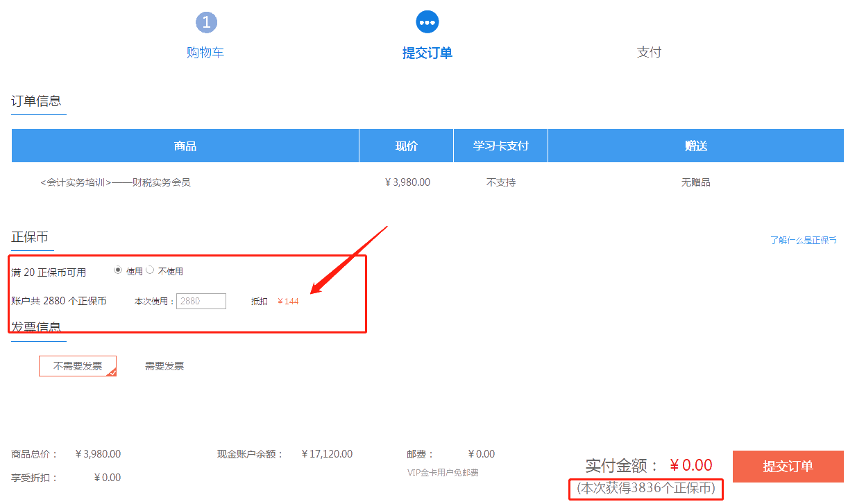The width and height of the screenshot is (848, 504).
Task: Click the 订单信息 section heading
Action: point(36,101)
